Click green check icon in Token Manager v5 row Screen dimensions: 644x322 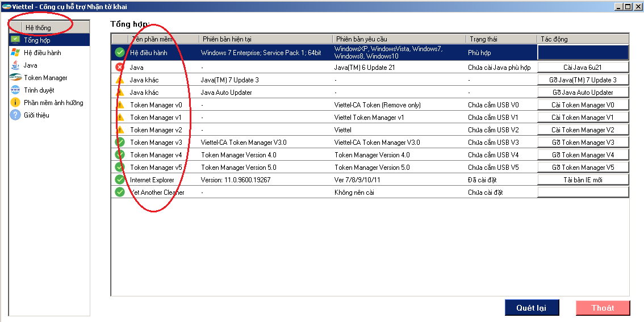point(119,167)
